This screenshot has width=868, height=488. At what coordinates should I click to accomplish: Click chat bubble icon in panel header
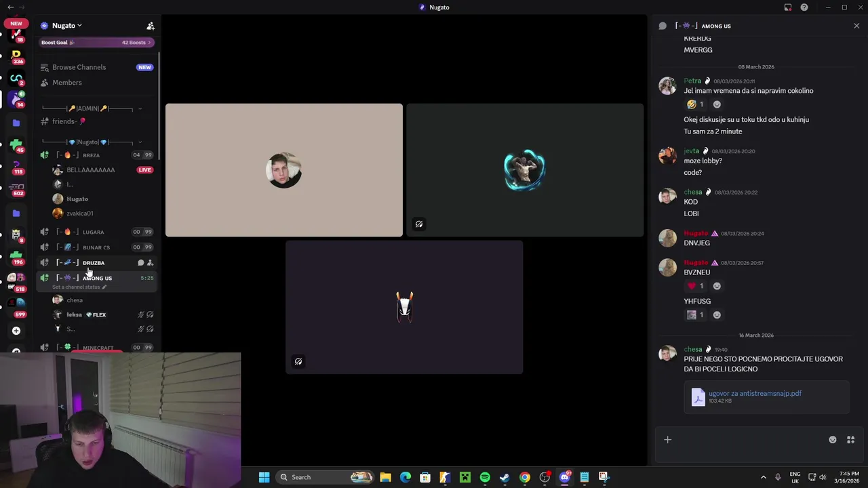pyautogui.click(x=663, y=26)
